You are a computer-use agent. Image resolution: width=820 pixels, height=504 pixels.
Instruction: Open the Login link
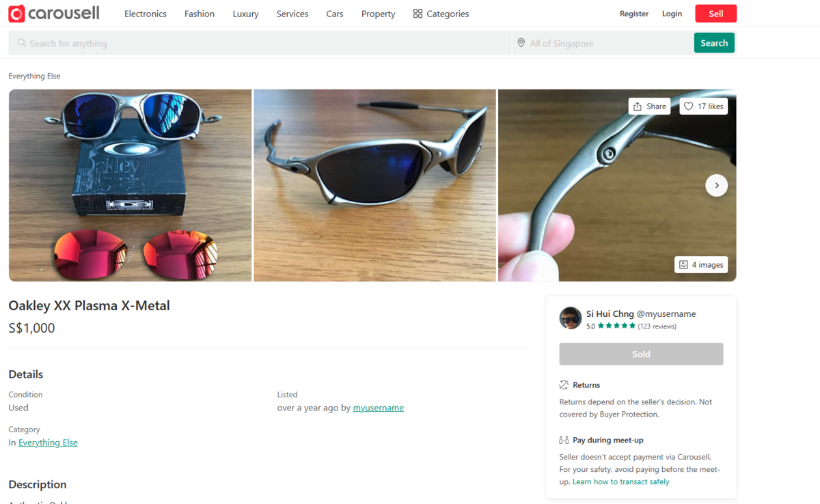[x=672, y=14]
